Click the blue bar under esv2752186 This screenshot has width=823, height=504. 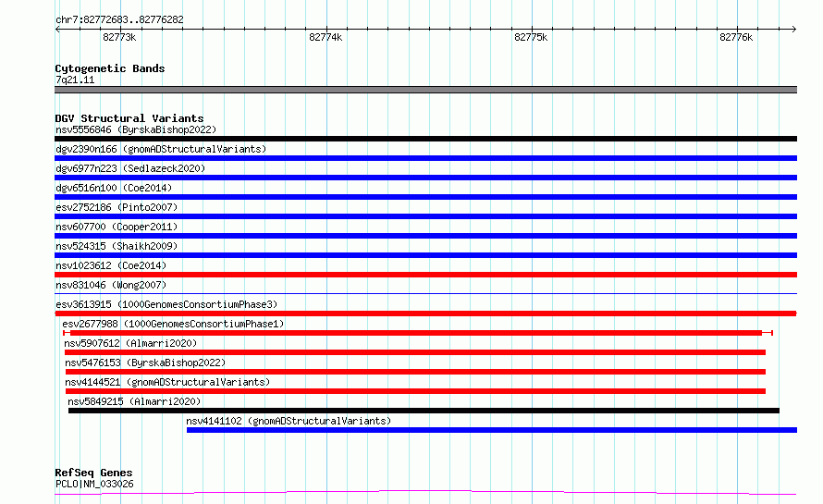point(425,216)
